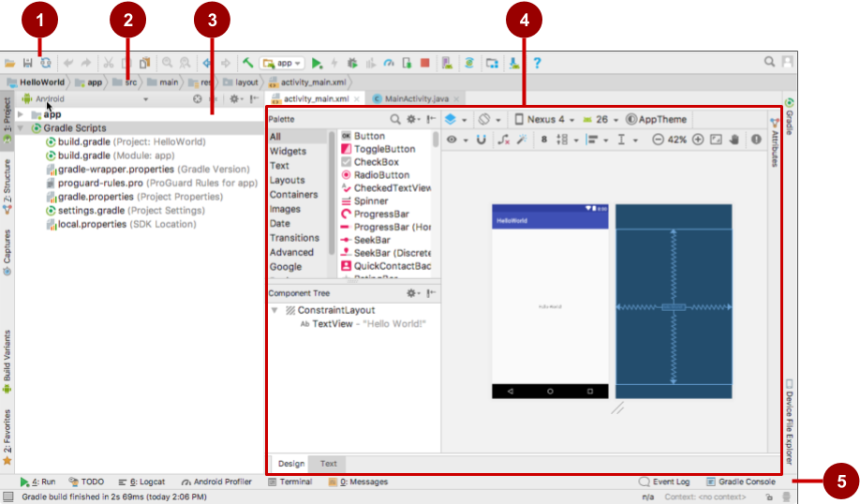This screenshot has width=860, height=504.
Task: Toggle the Autoconnect magnet icon
Action: point(481,140)
